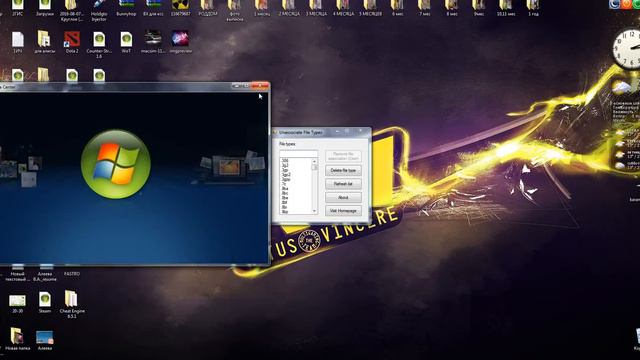Click the Windows logo in Media Center
Screen dimensions: 640x360
116,164
